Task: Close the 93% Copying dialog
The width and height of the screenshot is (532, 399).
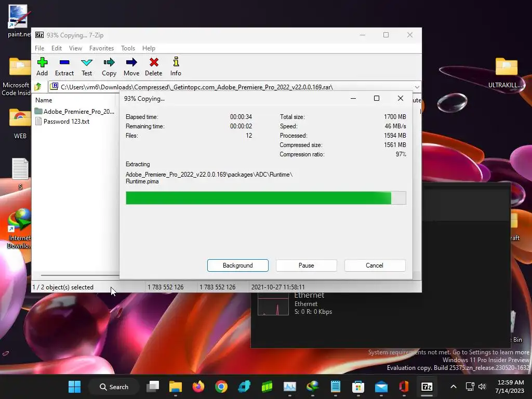Action: pos(401,98)
